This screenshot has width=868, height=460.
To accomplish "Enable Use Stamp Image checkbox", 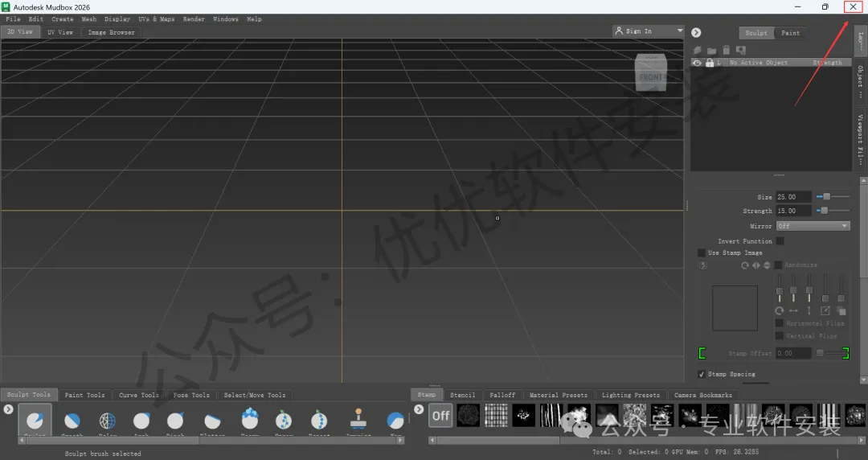I will click(702, 253).
